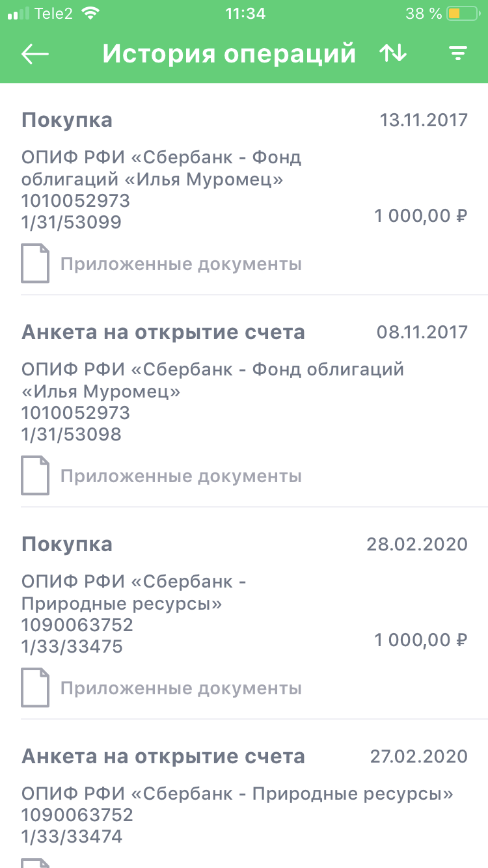
Task: Open attached documents for order 1/31/53098
Action: (x=181, y=476)
